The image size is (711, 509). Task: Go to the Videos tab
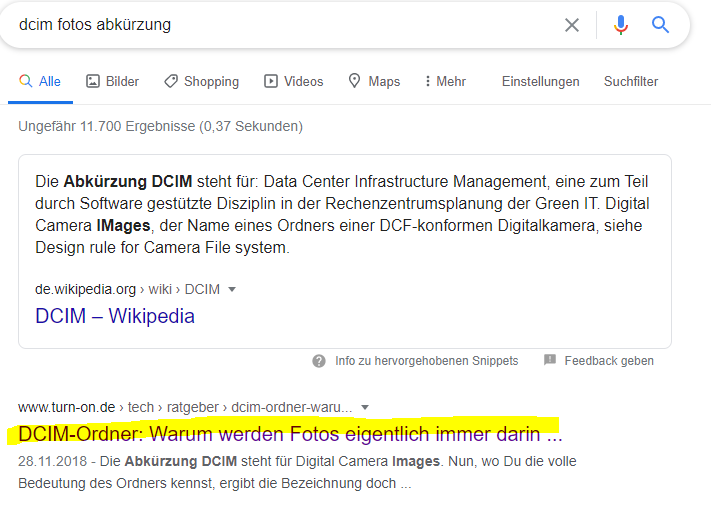point(294,82)
